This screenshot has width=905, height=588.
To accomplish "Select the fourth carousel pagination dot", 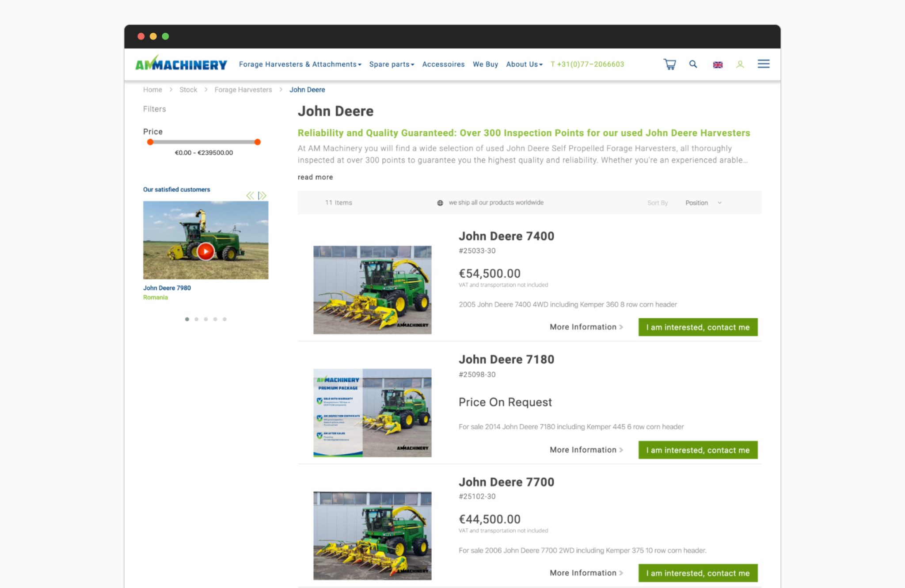I will click(x=215, y=319).
